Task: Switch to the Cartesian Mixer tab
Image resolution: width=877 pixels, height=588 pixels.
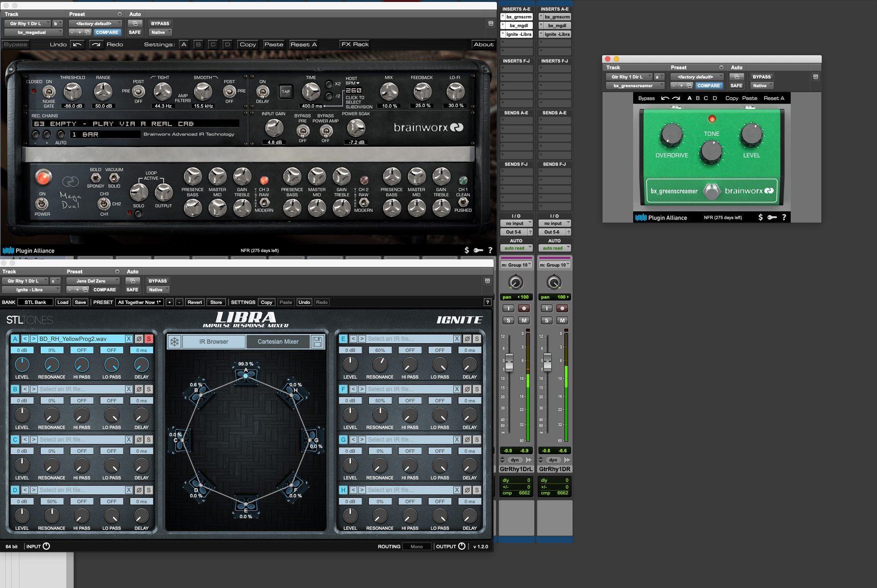Action: [x=278, y=342]
